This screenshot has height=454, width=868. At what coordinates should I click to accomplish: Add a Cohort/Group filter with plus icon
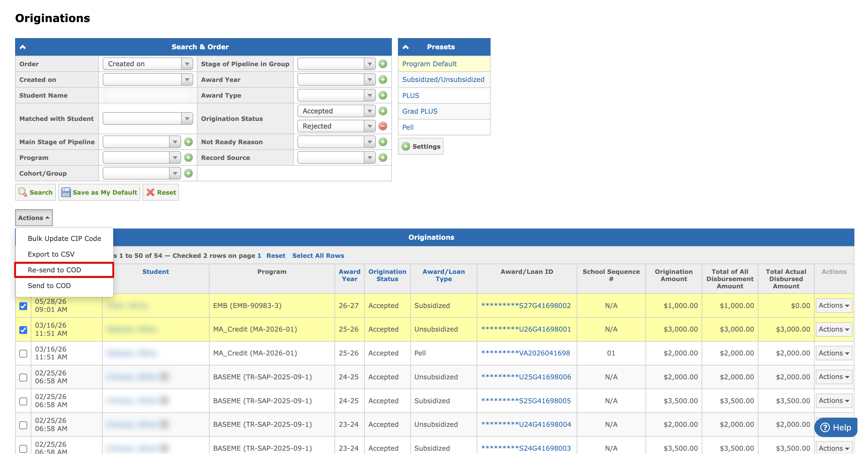coord(188,173)
